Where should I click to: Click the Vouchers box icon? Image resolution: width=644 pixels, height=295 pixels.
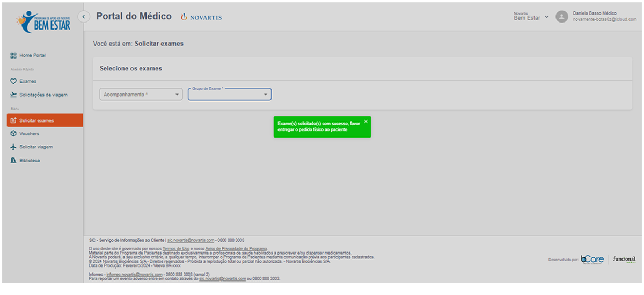coord(13,134)
